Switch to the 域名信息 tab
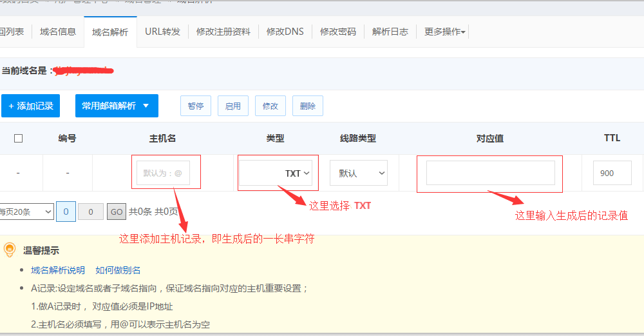 (x=58, y=32)
